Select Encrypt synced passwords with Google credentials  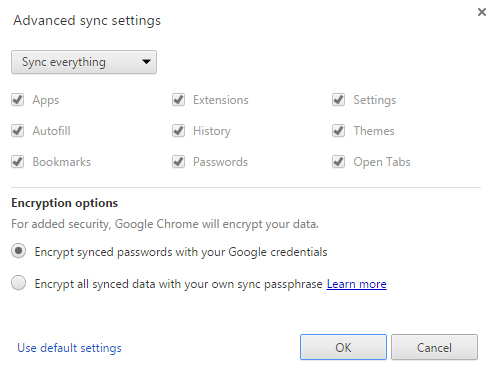pyautogui.click(x=18, y=251)
